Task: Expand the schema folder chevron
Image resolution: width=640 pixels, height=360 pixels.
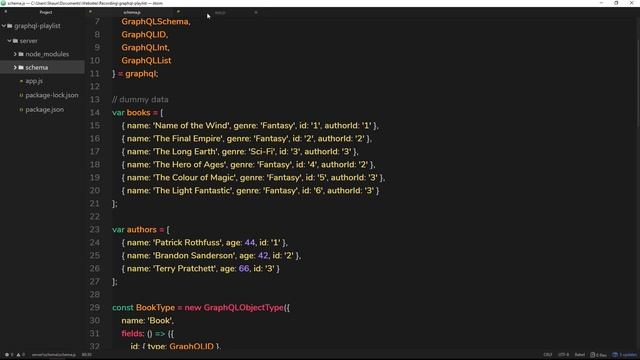Action: click(15, 67)
